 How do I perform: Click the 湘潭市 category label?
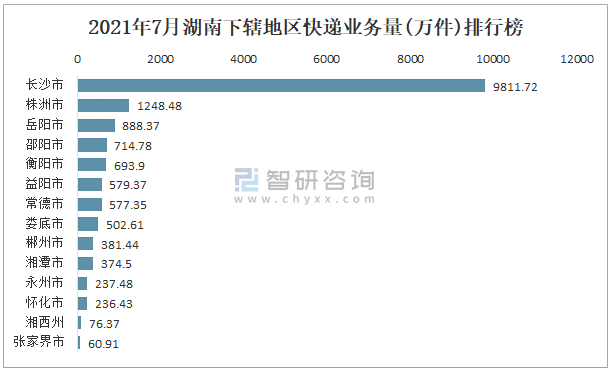point(44,262)
